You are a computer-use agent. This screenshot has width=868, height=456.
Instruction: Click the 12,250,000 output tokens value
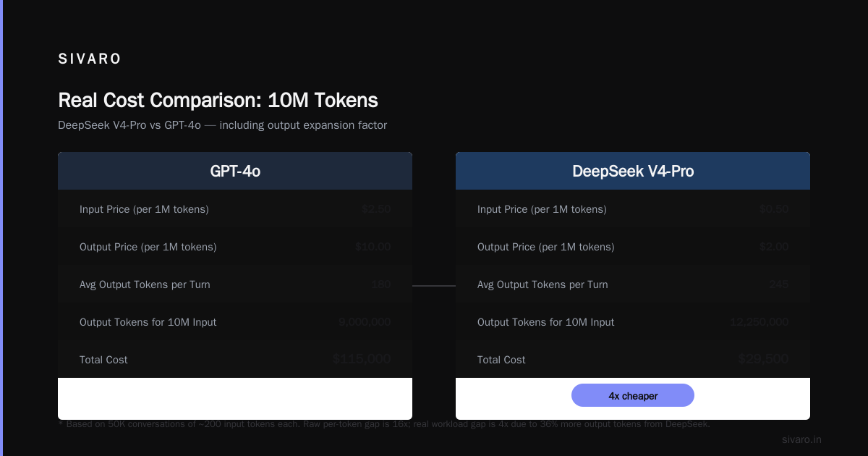point(759,322)
